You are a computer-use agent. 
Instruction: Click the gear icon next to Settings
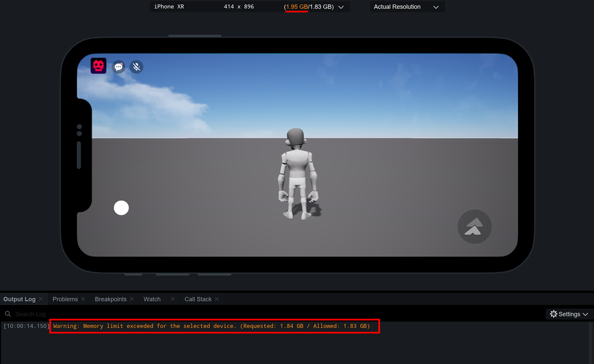point(553,314)
